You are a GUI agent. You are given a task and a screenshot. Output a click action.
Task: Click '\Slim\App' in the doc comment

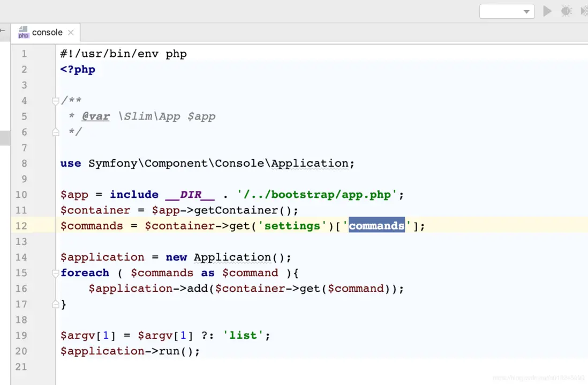pyautogui.click(x=149, y=116)
